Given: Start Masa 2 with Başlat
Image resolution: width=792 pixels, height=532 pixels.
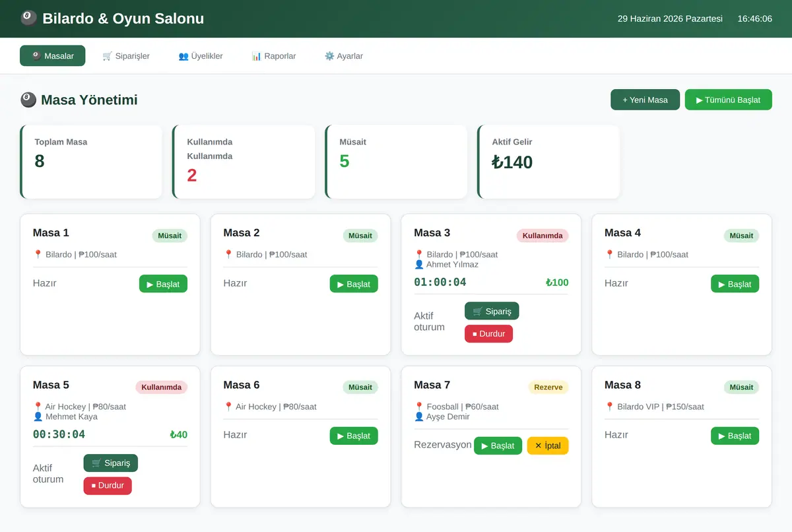Looking at the screenshot, I should [x=354, y=284].
